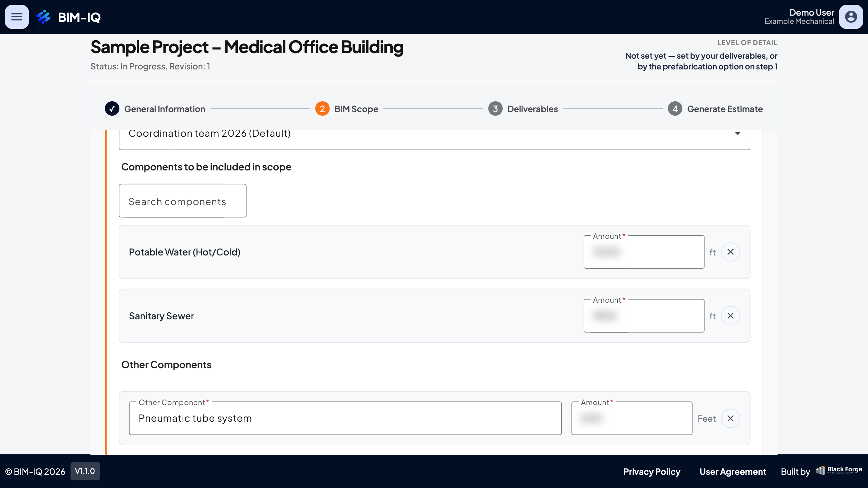The image size is (868, 488).
Task: Click the project title Sample Project – Medical Office Building
Action: point(247,47)
